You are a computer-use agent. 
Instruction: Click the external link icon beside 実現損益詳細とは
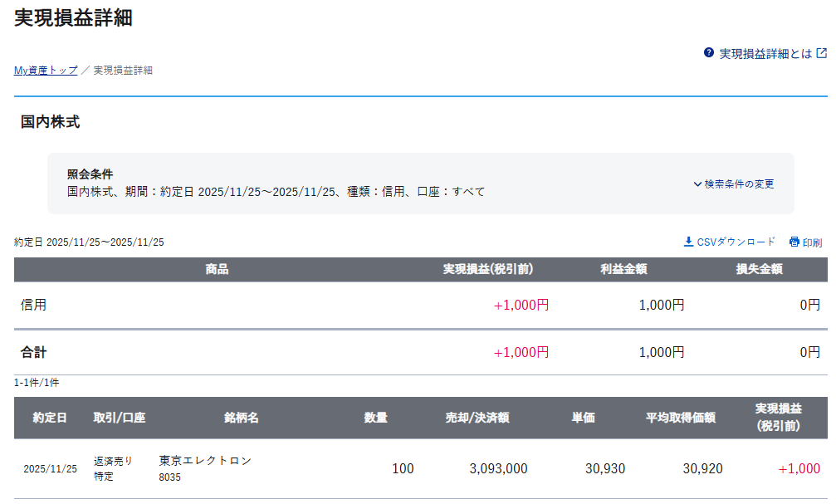coord(822,53)
